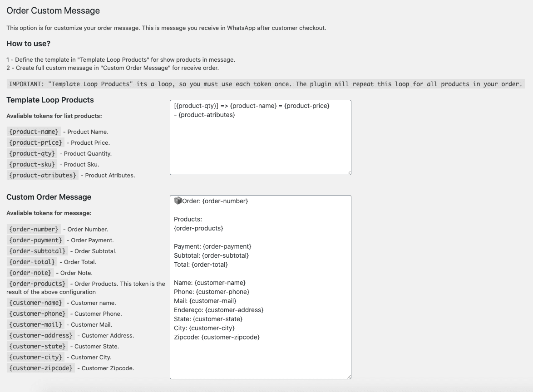
Task: Click the 'Phone: {customer-phone}' line in textarea
Action: pos(212,292)
